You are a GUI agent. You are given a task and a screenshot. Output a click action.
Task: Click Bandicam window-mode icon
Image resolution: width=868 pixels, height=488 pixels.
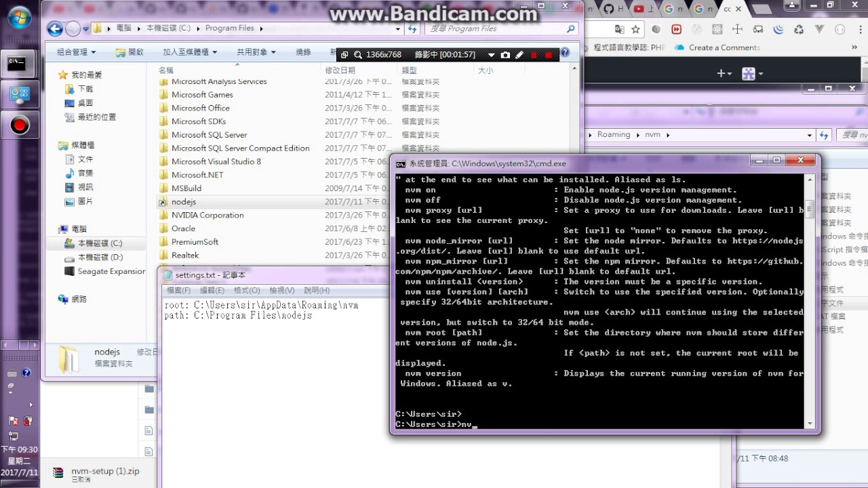point(344,54)
